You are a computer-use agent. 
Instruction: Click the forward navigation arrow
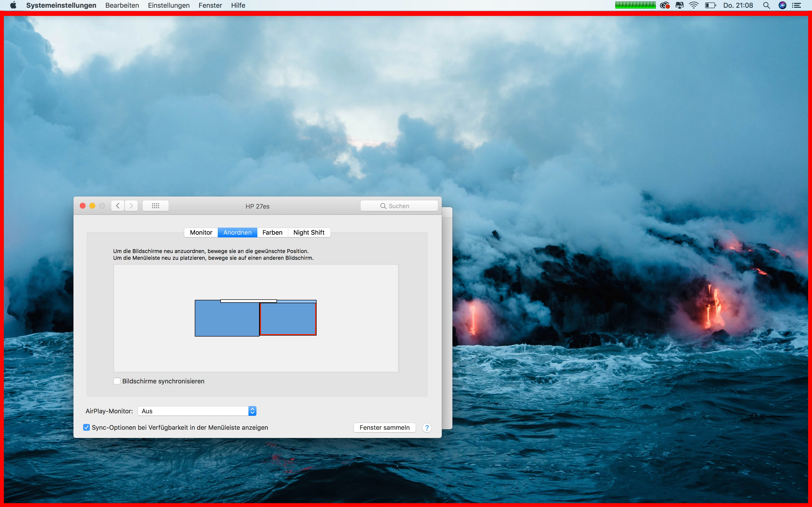131,205
